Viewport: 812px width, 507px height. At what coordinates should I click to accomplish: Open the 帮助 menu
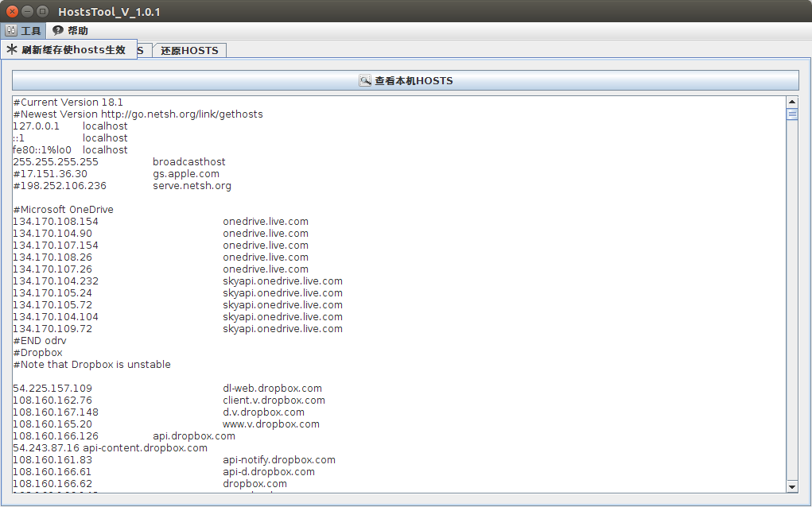click(x=71, y=30)
